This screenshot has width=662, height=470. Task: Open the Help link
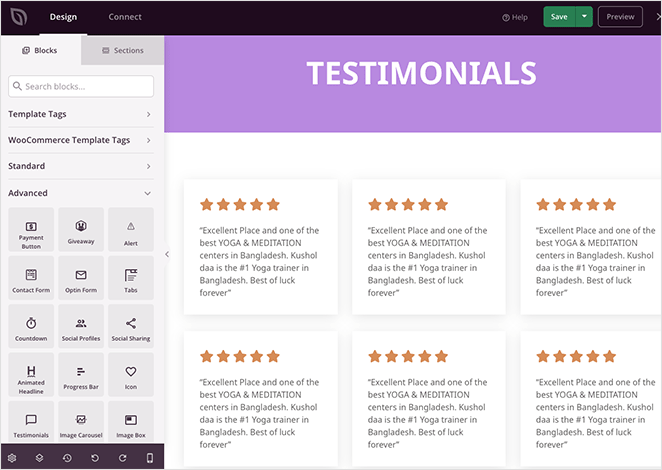pyautogui.click(x=515, y=17)
